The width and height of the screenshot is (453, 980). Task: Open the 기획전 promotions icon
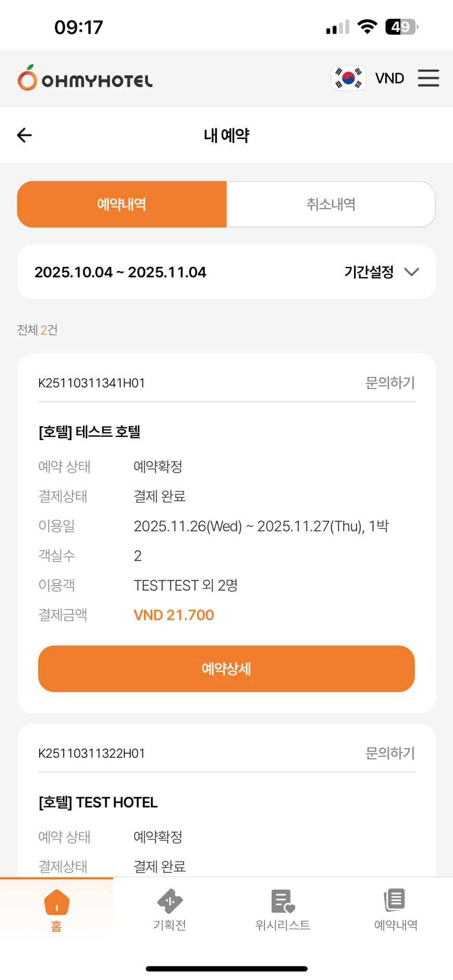170,902
